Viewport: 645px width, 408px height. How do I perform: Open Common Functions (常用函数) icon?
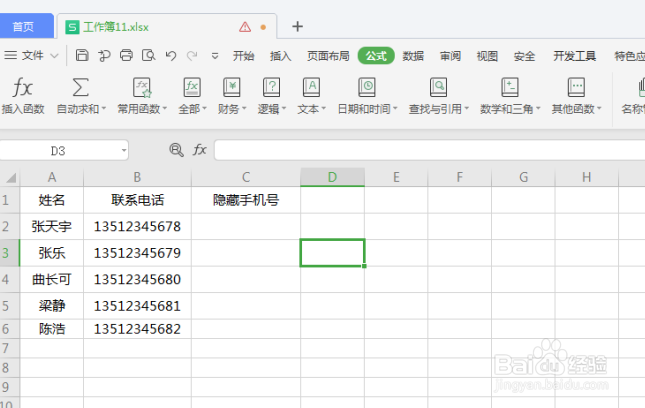(x=142, y=87)
